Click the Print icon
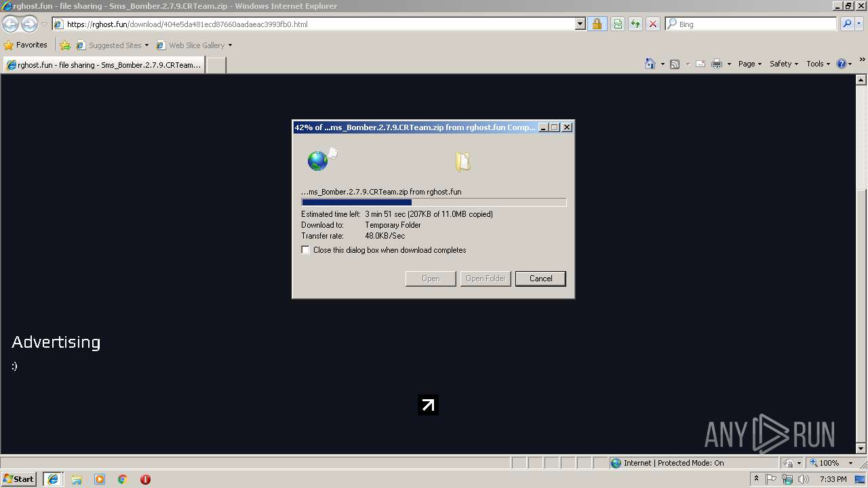This screenshot has height=488, width=868. [x=717, y=64]
